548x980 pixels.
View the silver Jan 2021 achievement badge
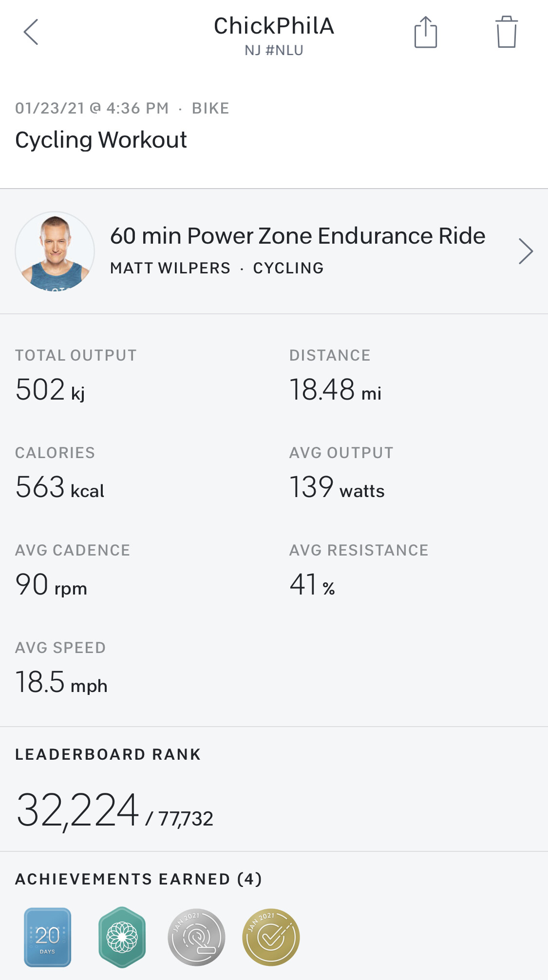(196, 937)
